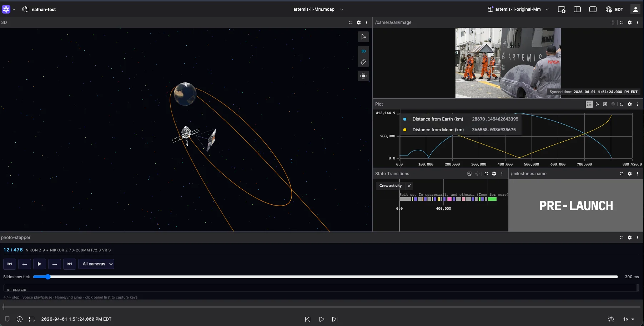This screenshot has width=644, height=326.
Task: Open Plot panel settings gear
Action: (x=630, y=104)
